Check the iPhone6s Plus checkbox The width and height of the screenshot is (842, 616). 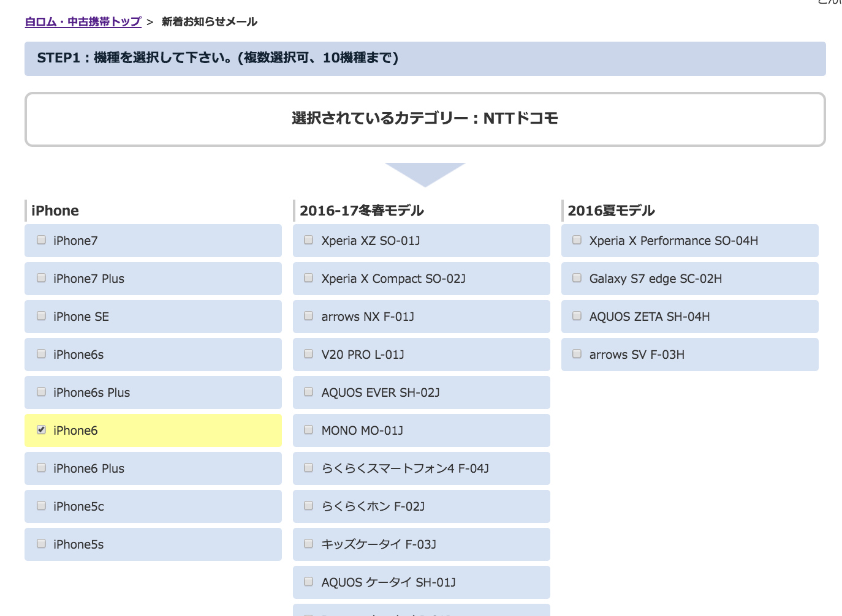pos(41,392)
